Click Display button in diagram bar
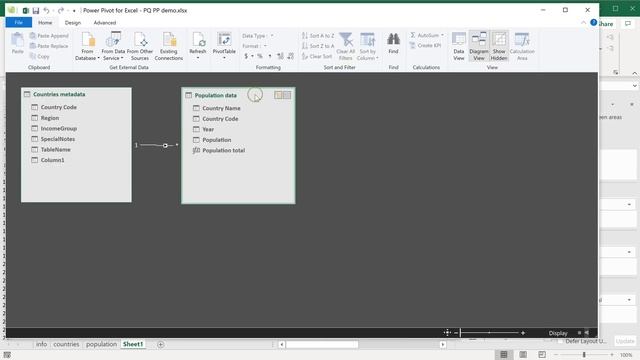Viewport: 640px width, 360px height. [x=558, y=333]
